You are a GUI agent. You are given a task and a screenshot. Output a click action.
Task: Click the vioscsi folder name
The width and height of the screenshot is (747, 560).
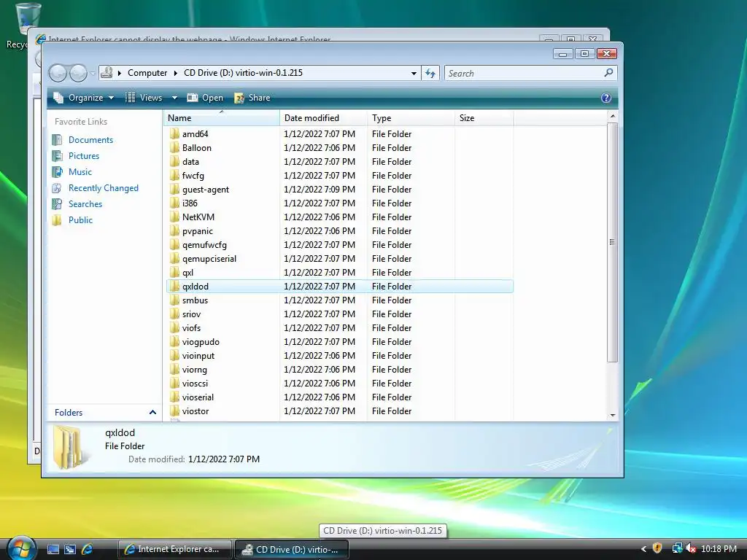click(195, 384)
